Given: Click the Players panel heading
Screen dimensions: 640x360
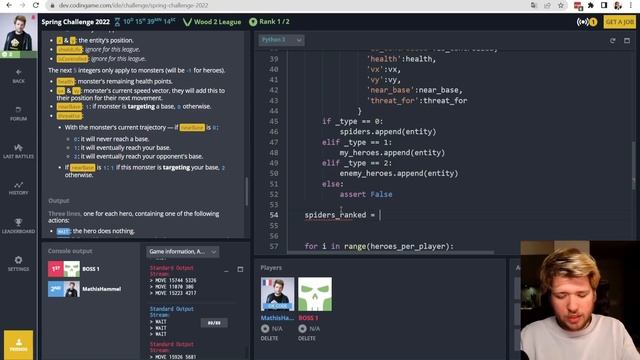Looking at the screenshot, I should pos(271,268).
